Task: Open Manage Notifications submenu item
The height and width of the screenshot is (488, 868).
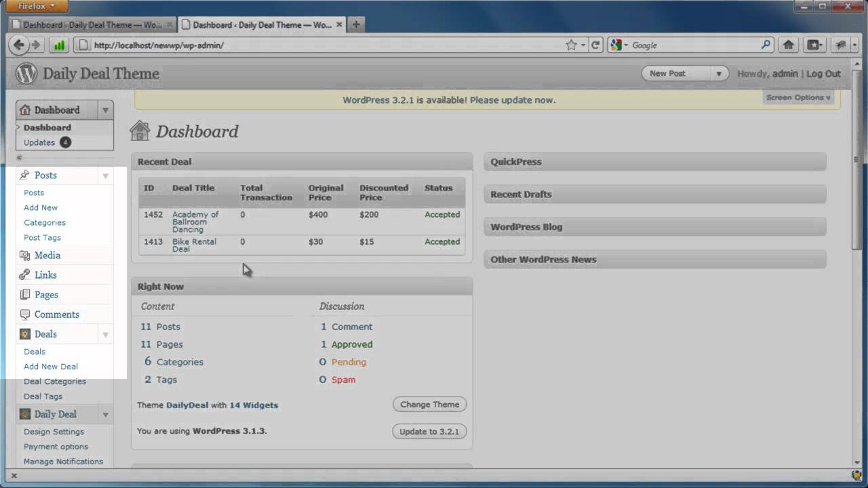Action: pyautogui.click(x=63, y=462)
